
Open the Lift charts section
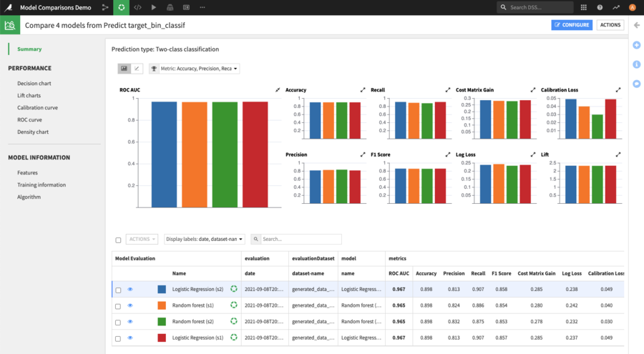coord(29,95)
